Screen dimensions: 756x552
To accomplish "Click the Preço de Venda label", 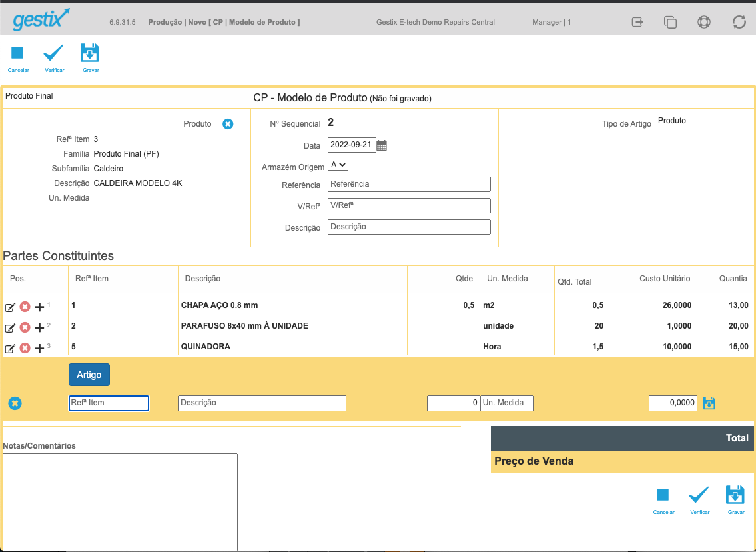I will coord(534,461).
